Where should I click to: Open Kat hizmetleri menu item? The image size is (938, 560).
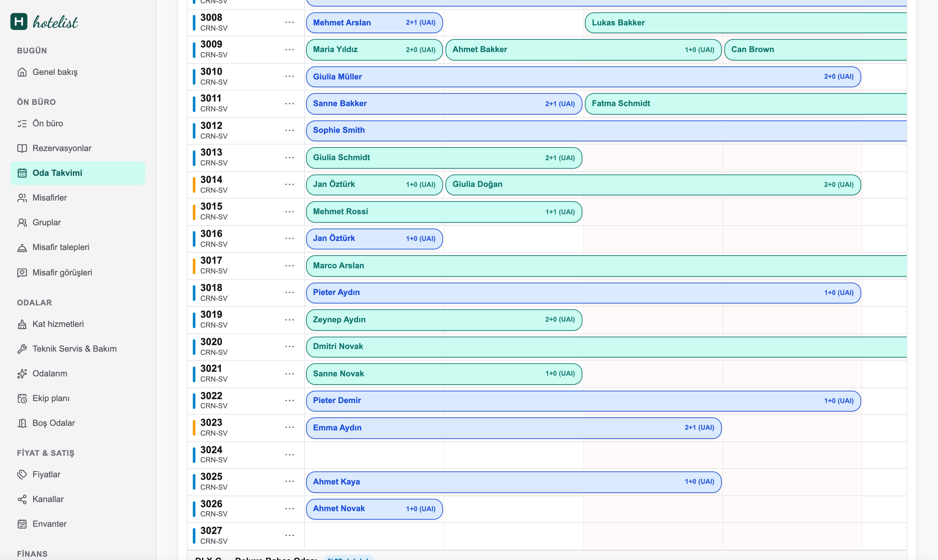(78, 324)
